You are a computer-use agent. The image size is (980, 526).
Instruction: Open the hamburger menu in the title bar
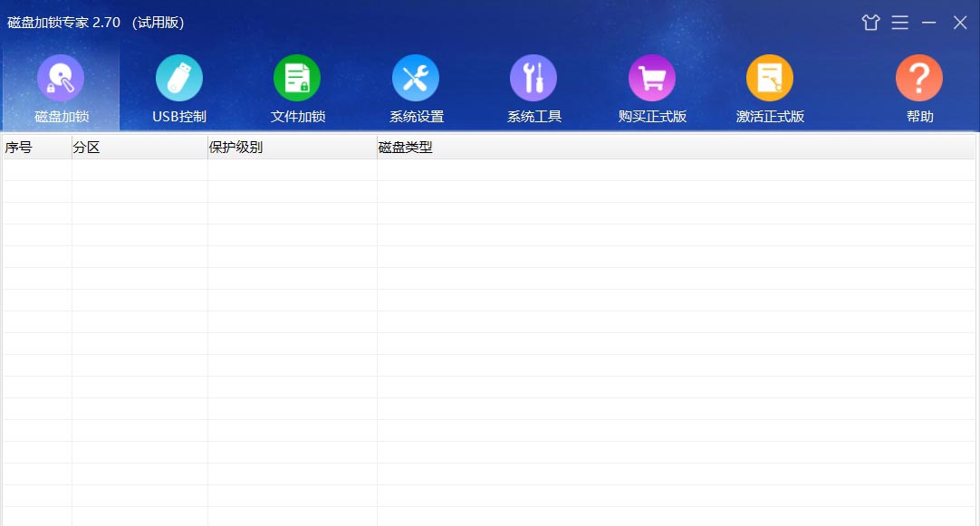coord(900,22)
